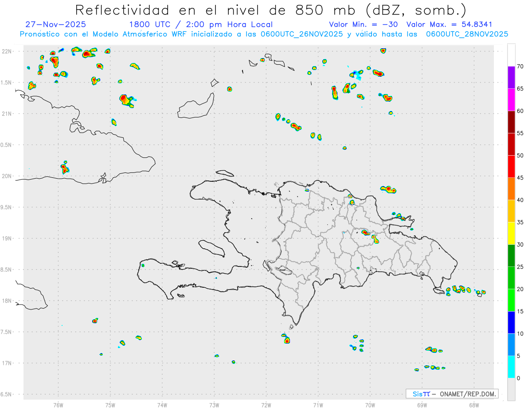Select the "Valor Max. = 54.8341" text

click(449, 24)
